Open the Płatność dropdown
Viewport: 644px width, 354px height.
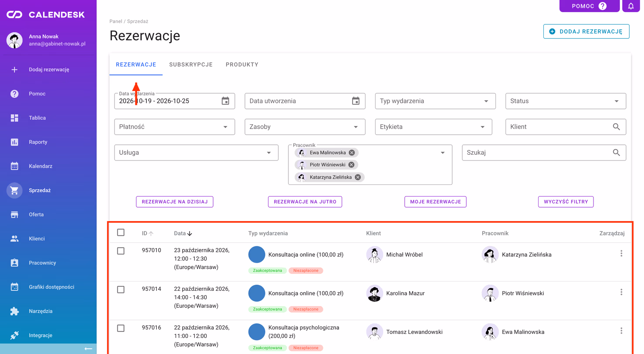tap(174, 127)
